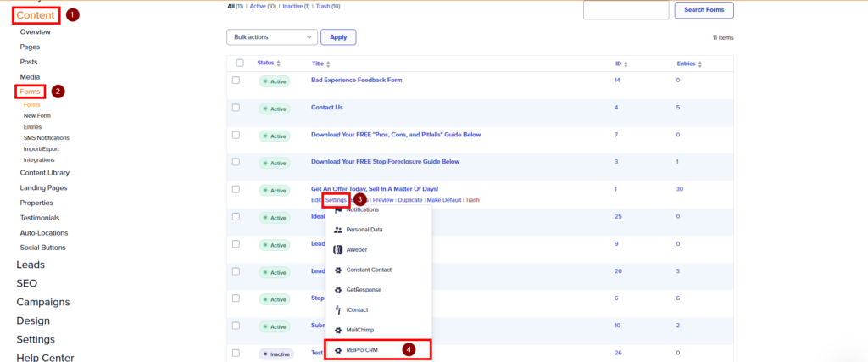
Task: Check the box for Contact Us form
Action: pos(236,108)
